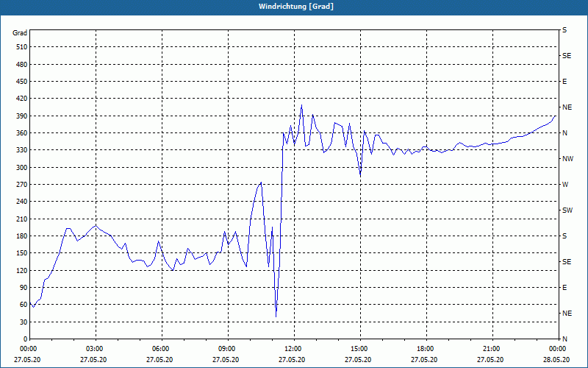Viewport: 588px width, 368px height.
Task: Click the 15:00 time label
Action: point(360,348)
